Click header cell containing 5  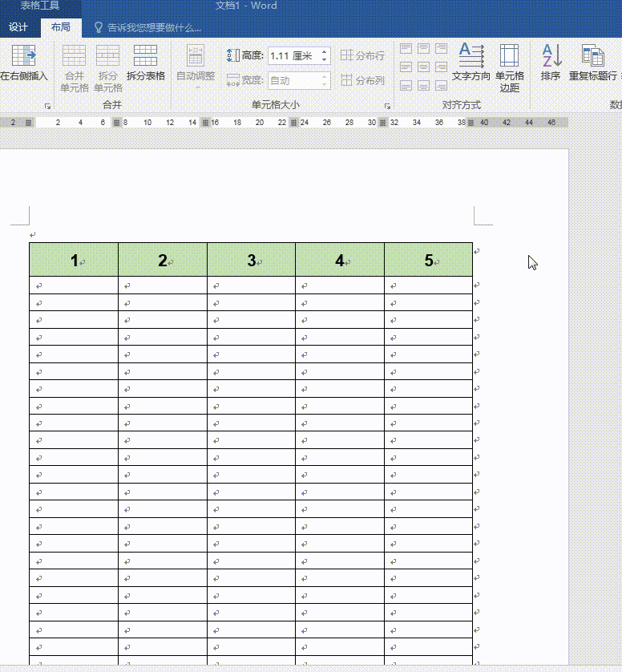point(428,260)
